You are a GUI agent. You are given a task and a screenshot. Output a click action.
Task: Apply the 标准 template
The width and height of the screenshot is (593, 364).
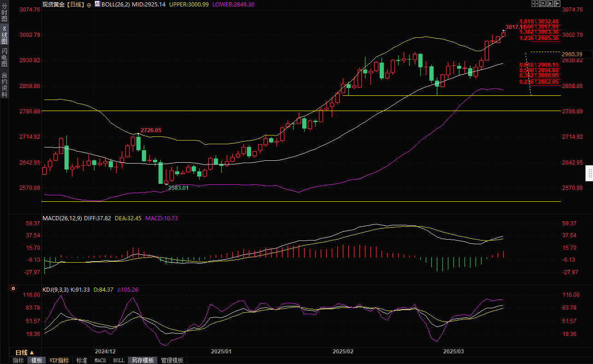pyautogui.click(x=82, y=360)
